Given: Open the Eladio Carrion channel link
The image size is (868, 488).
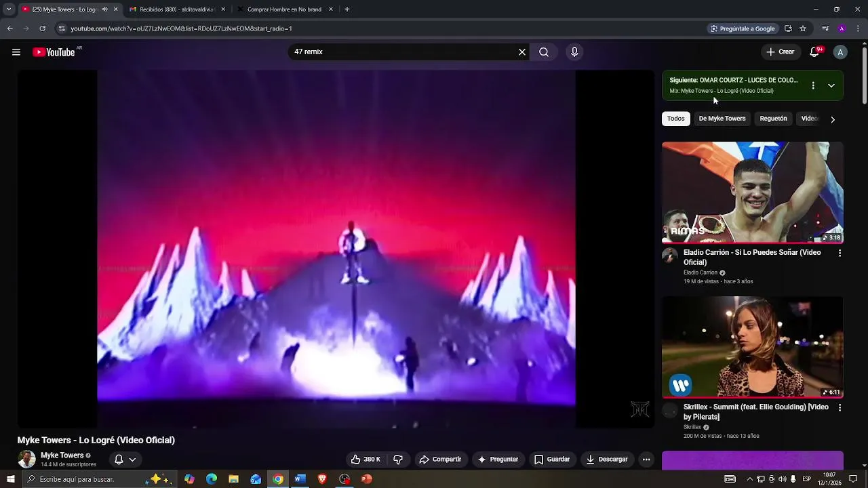Looking at the screenshot, I should 701,272.
